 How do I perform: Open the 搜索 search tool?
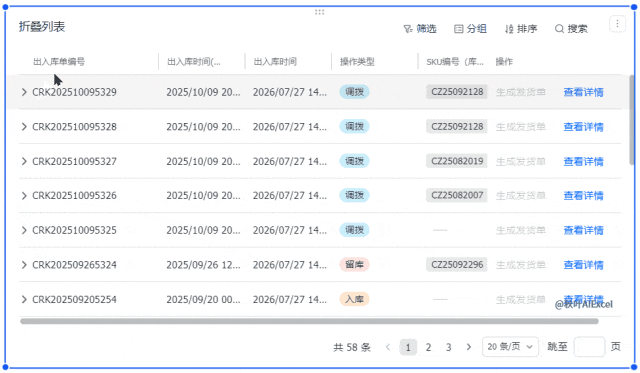[571, 29]
